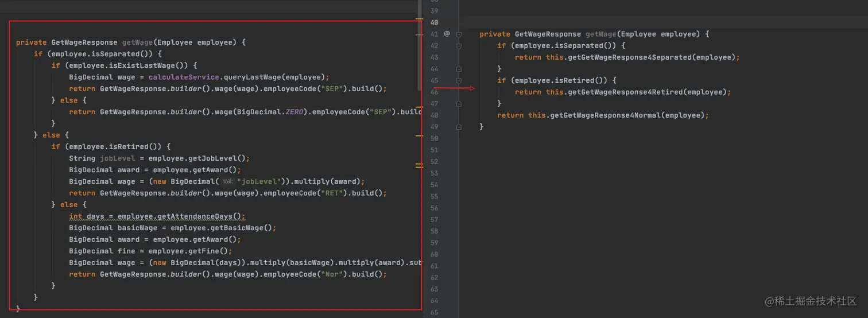This screenshot has width=868, height=318.
Task: Click isRetired call in the left editor
Action: [129, 146]
